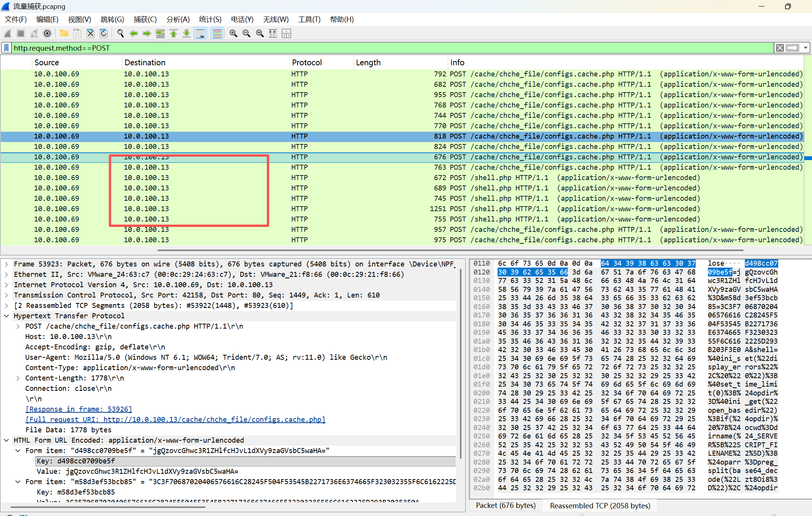812x516 pixels.
Task: Click the zoom in icon
Action: (233, 34)
